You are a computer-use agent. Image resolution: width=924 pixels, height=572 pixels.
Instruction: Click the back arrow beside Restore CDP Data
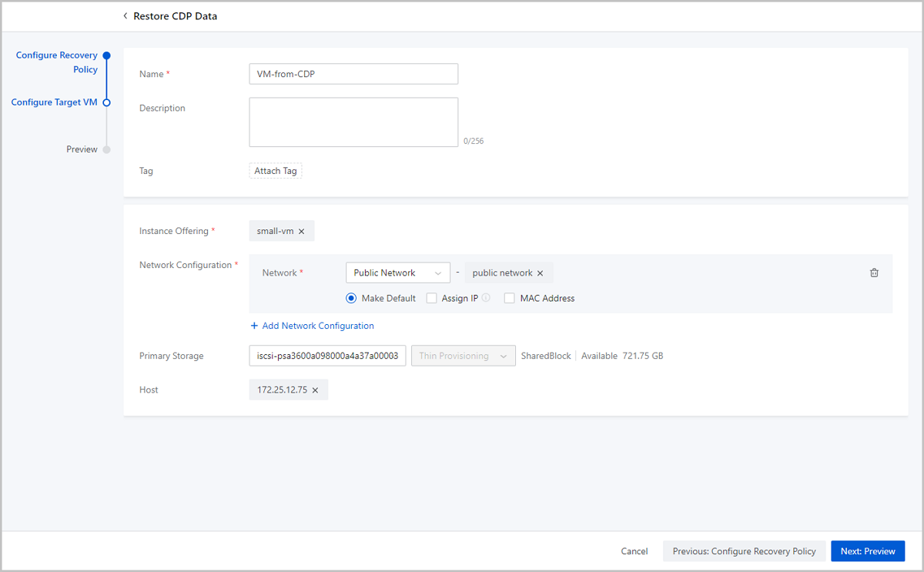coord(126,16)
